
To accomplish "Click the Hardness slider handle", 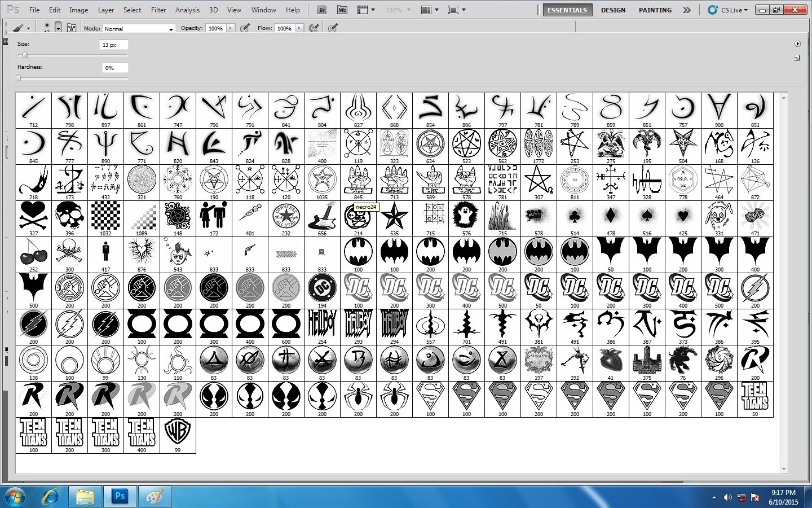I will [x=18, y=78].
